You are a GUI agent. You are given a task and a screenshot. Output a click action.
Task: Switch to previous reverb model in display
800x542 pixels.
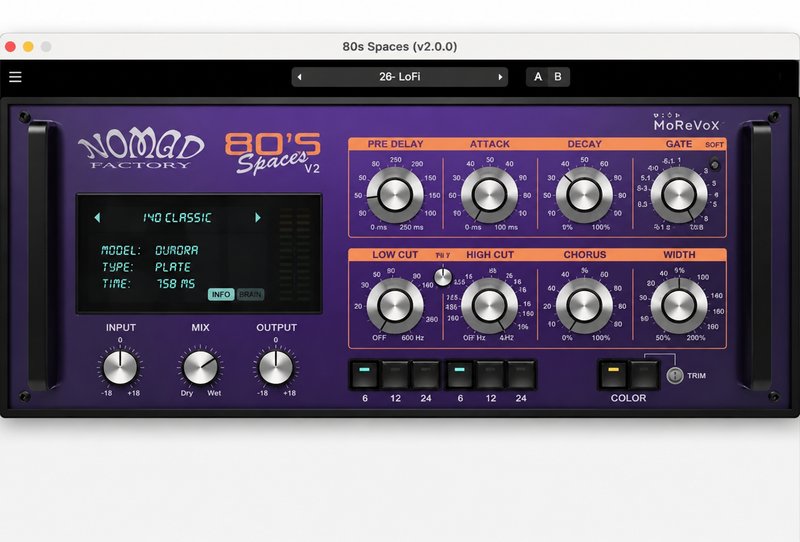pyautogui.click(x=97, y=218)
